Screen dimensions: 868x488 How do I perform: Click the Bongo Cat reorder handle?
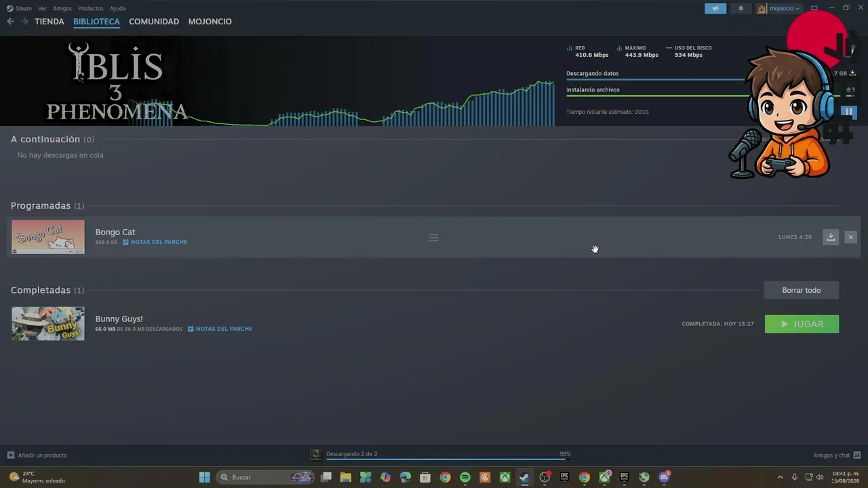433,238
